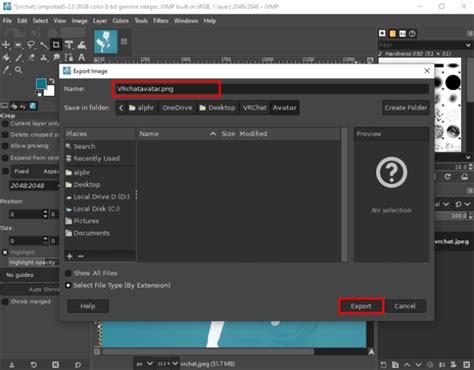Activate the Crop tool in toolbox
The image size is (474, 370).
pyautogui.click(x=56, y=44)
